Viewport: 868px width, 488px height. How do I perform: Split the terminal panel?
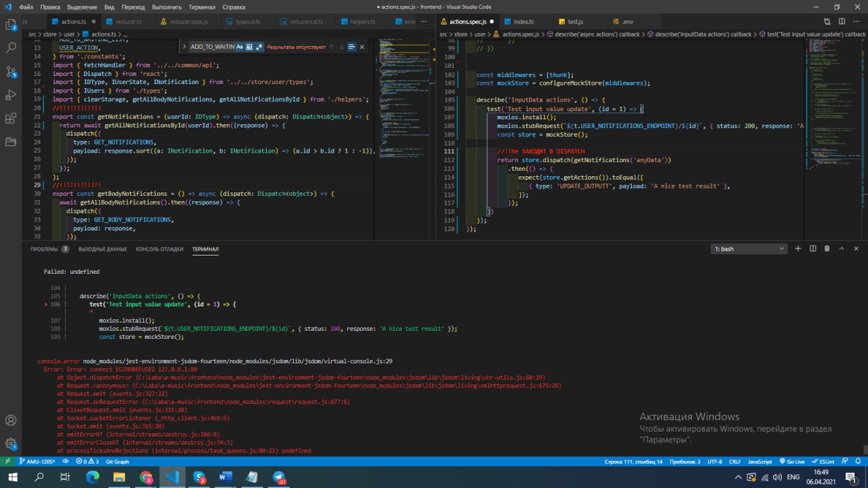pyautogui.click(x=812, y=249)
